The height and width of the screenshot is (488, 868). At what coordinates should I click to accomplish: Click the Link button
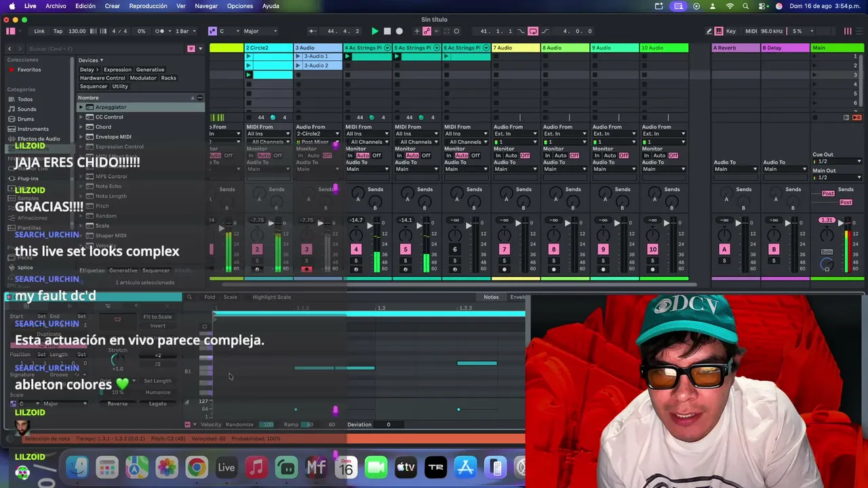tap(39, 31)
